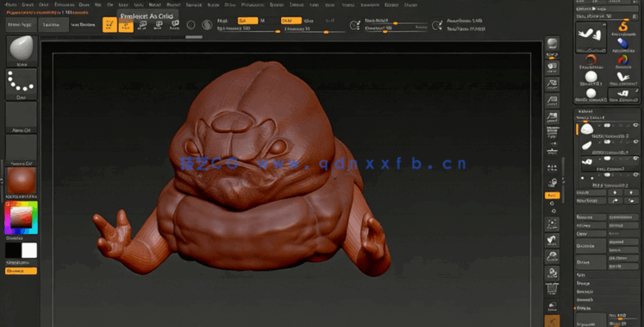
Task: Select the second subtool row thumbnail
Action: 587,146
